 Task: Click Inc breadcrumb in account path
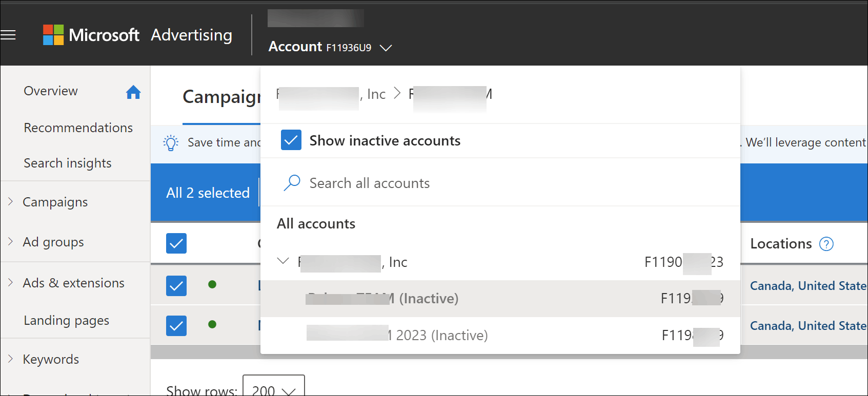[331, 94]
